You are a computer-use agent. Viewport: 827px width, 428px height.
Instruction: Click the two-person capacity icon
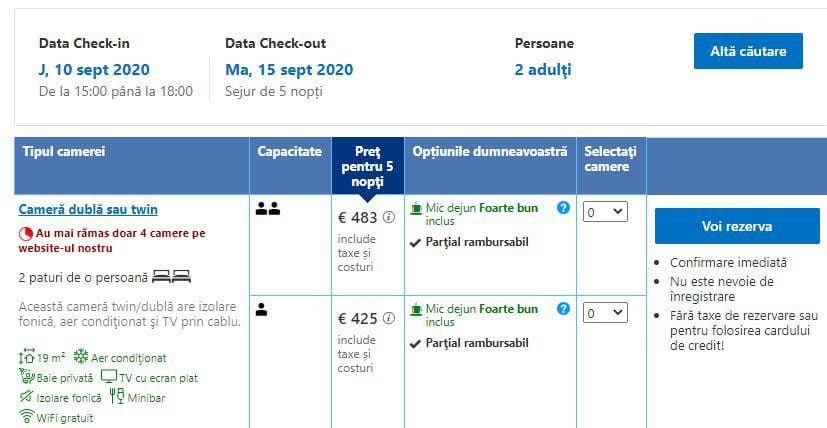(x=268, y=209)
